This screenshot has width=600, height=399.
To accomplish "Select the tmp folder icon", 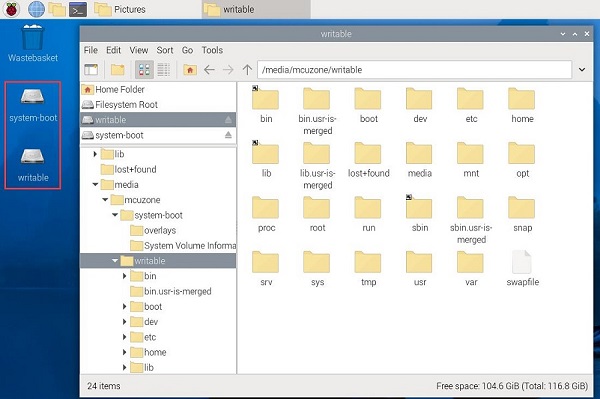I will click(x=368, y=262).
